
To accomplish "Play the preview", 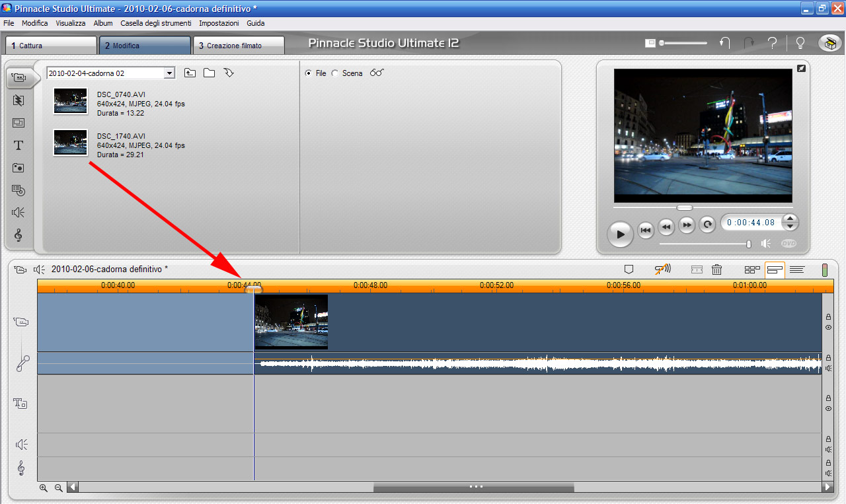I will pyautogui.click(x=620, y=234).
